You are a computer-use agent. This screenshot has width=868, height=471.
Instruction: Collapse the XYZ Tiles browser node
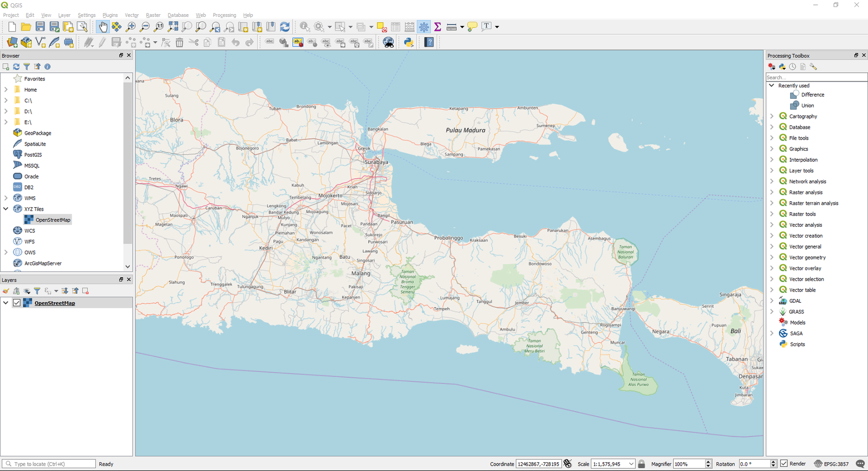tap(6, 209)
